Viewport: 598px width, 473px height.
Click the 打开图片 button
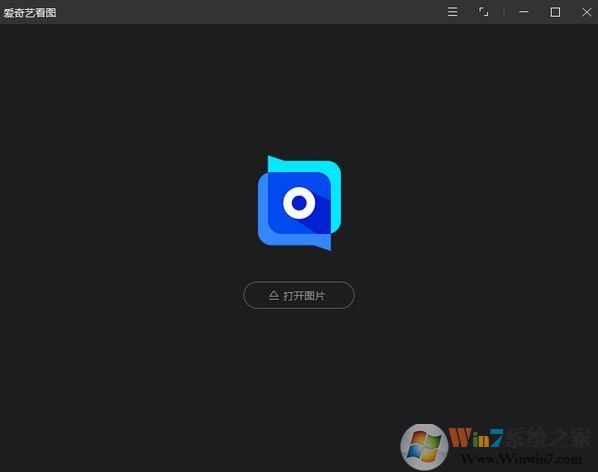[x=299, y=295]
